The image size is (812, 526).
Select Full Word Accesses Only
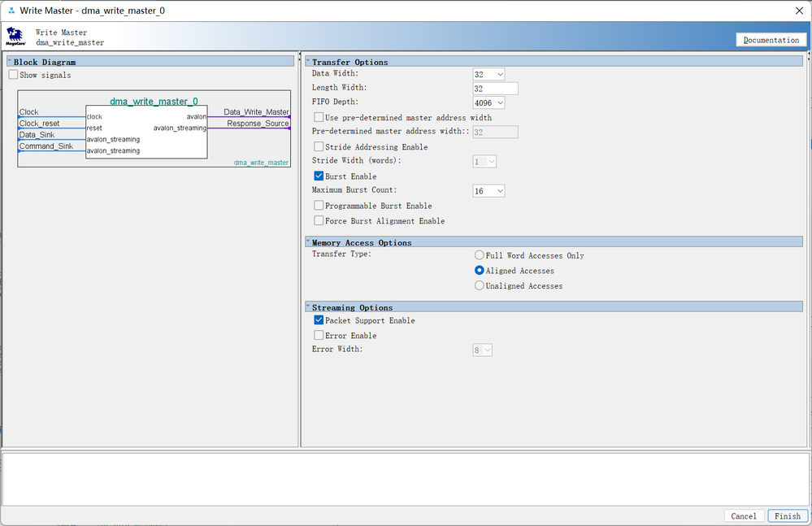point(480,255)
